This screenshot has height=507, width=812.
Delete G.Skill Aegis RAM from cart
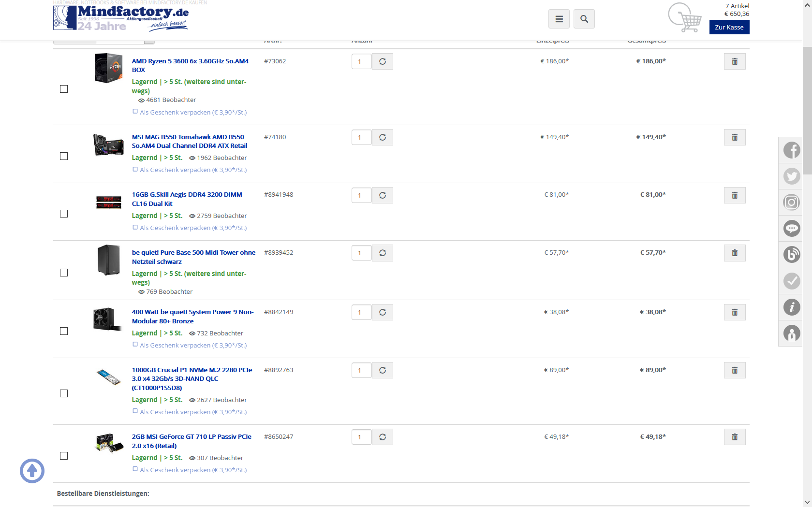tap(735, 195)
